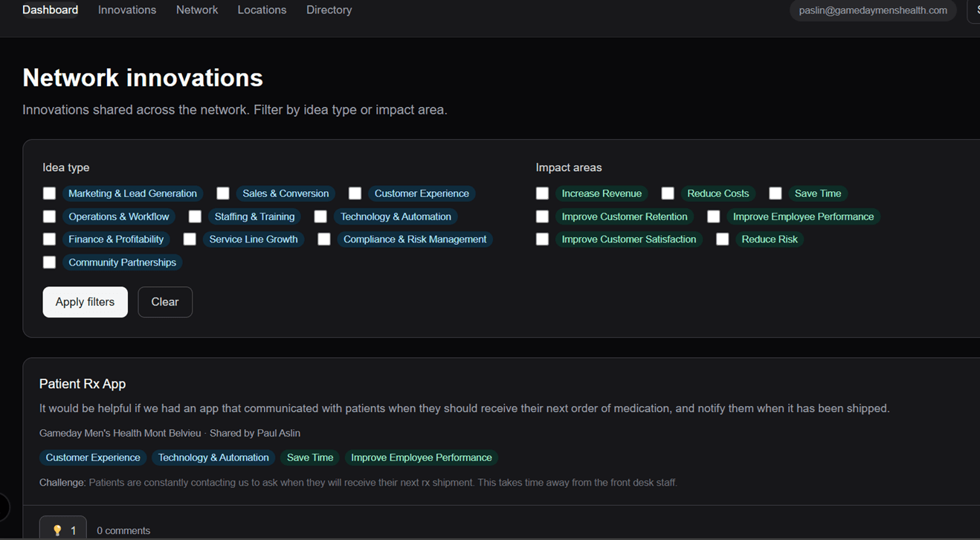
Task: Check the Increase Revenue impact area
Action: coord(542,193)
